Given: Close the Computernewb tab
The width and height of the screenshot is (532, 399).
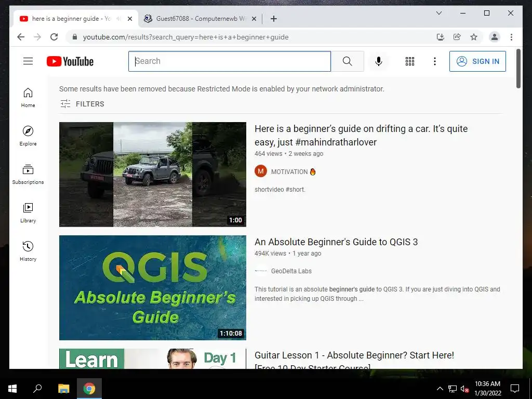Looking at the screenshot, I should pos(254,19).
